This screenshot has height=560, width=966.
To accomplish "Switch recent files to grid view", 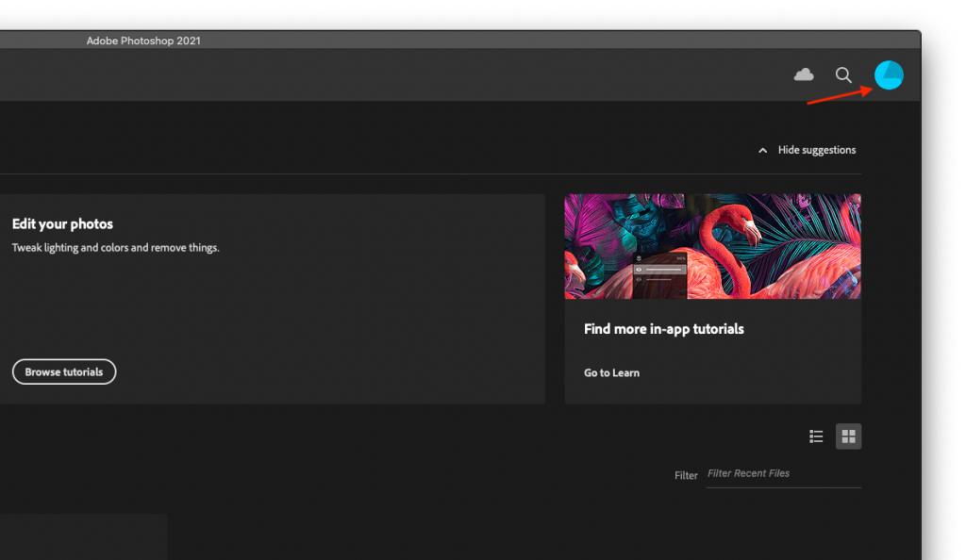I will 848,436.
